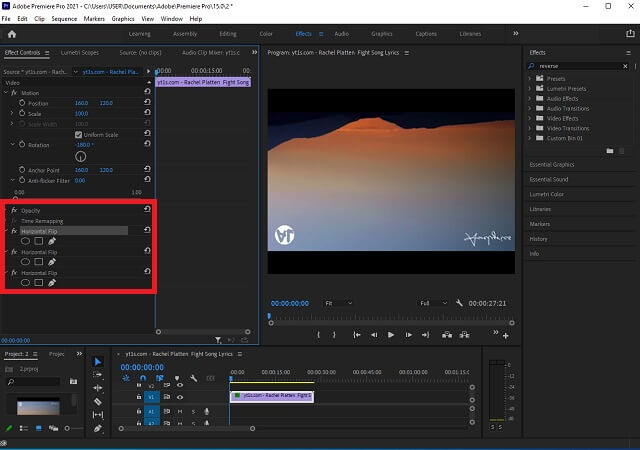Select the Pen tool in timeline toolbox
The width and height of the screenshot is (640, 450).
click(98, 428)
